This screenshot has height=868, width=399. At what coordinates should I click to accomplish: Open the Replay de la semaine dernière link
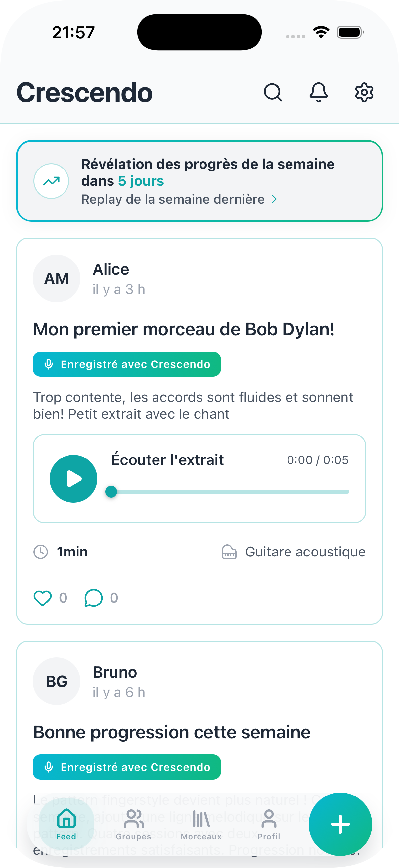click(173, 199)
